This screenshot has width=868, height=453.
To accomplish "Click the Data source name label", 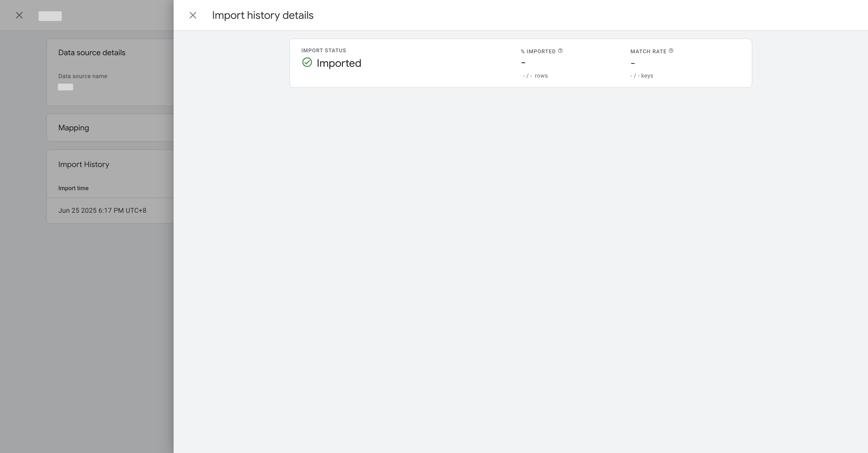I will [x=82, y=76].
